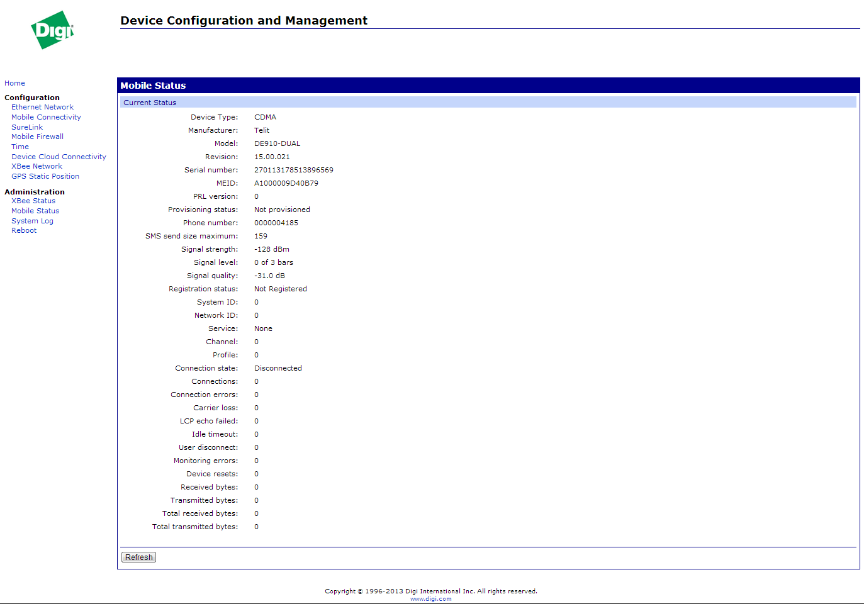Click the Device Configuration and Management heading

point(244,20)
